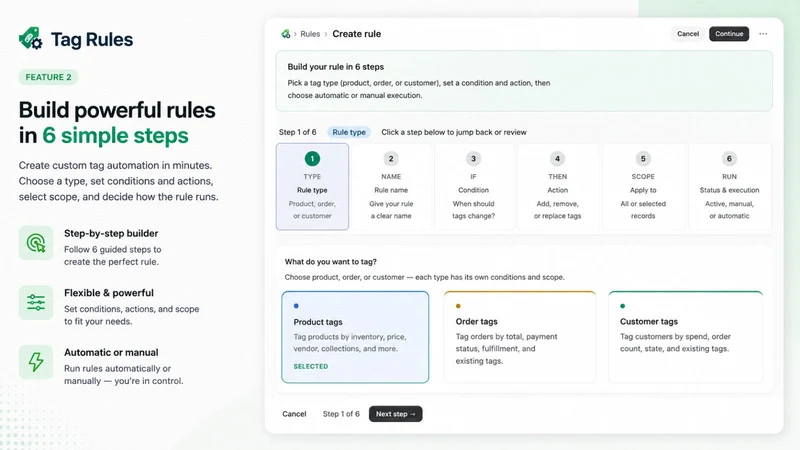Jump to step 3 IF Condition
The width and height of the screenshot is (800, 450).
tap(473, 186)
